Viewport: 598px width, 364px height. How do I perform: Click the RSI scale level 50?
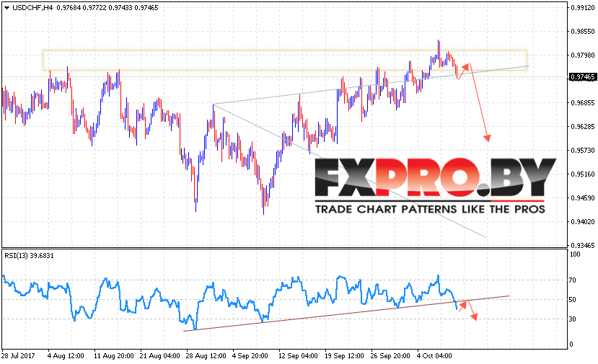573,300
